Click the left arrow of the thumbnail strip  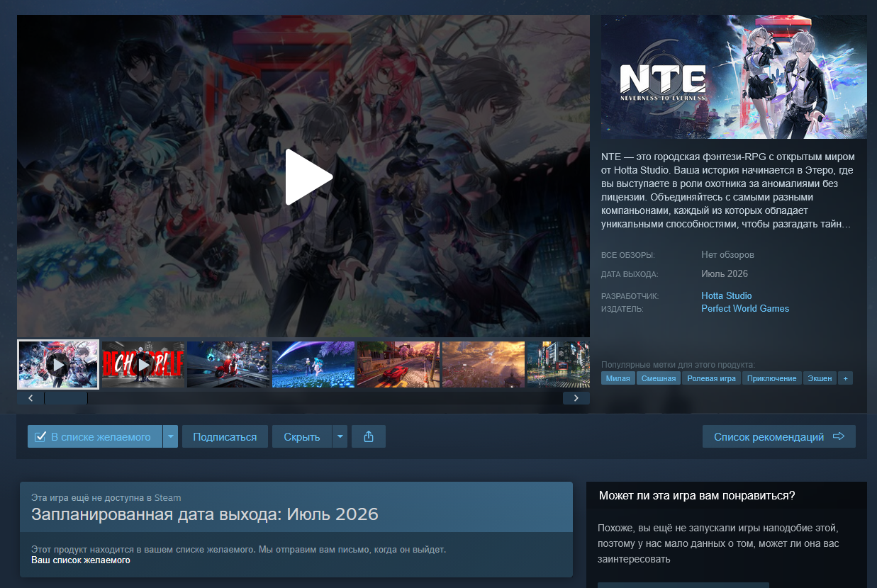coord(30,398)
